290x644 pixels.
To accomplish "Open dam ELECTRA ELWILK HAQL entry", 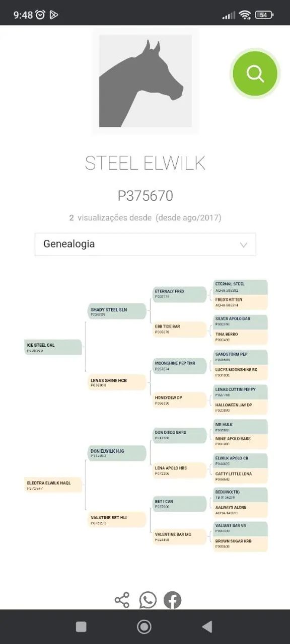I will pos(53,485).
